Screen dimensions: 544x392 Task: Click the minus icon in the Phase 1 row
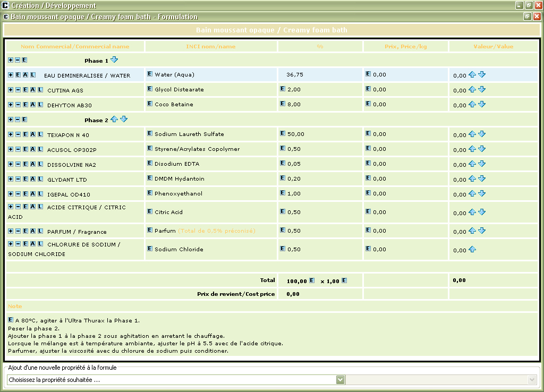pos(18,60)
